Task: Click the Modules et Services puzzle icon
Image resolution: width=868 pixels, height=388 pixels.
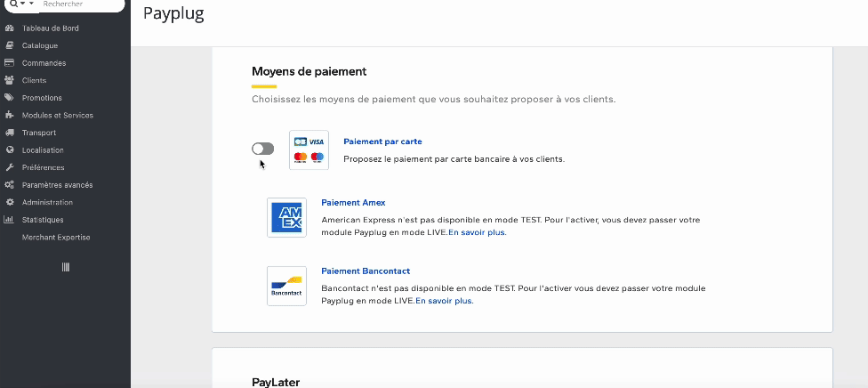Action: click(9, 116)
